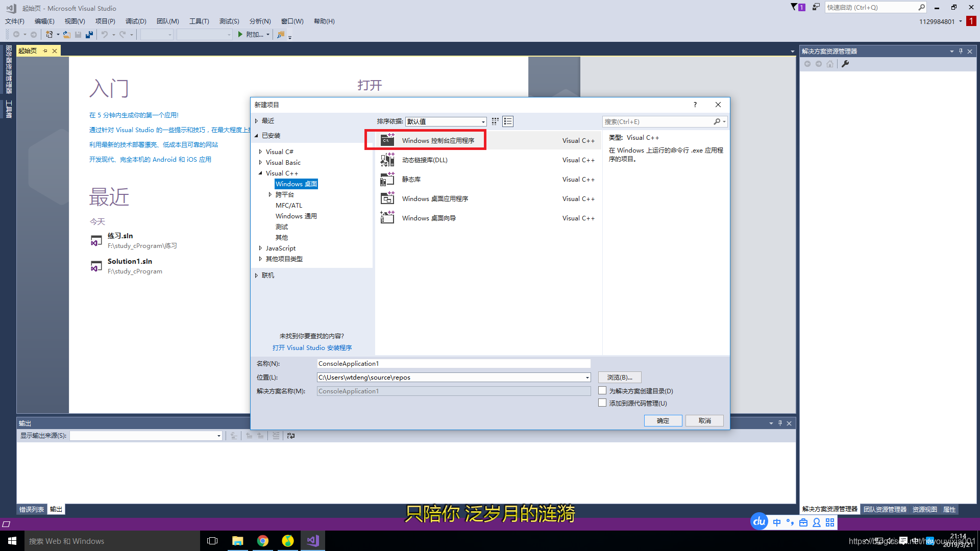
Task: Select 静态库 template
Action: 487,180
